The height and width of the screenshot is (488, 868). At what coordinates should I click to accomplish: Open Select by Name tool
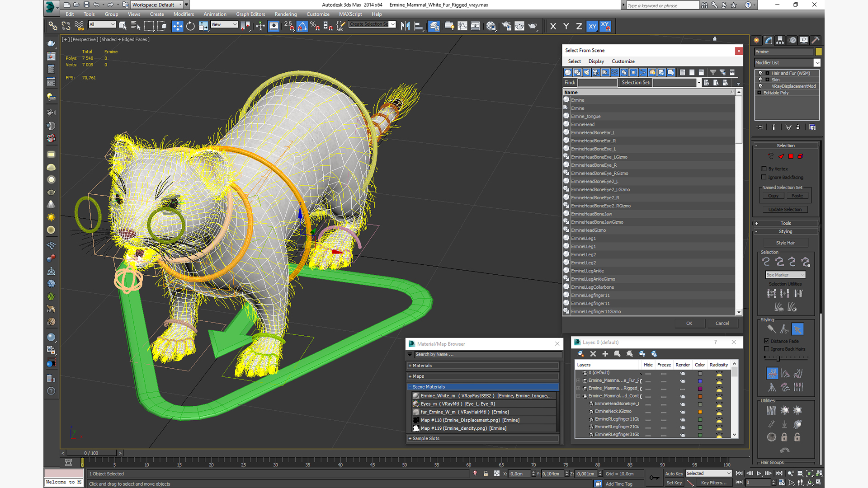point(135,26)
